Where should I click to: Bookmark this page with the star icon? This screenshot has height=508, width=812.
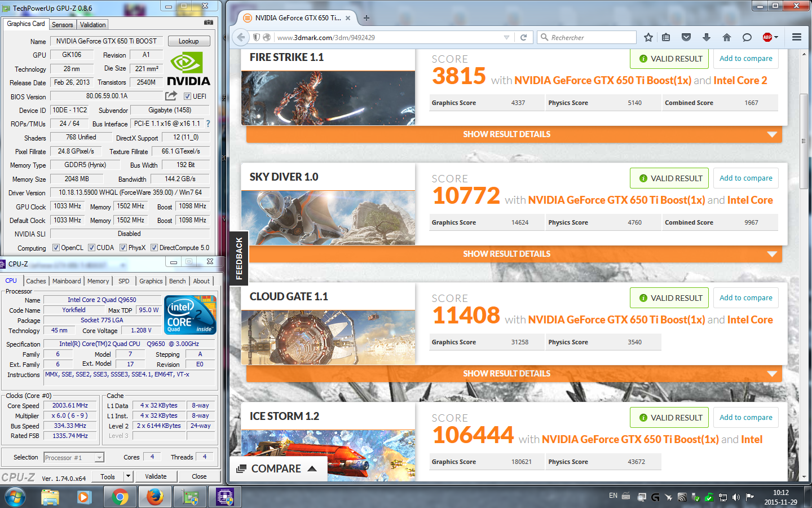(648, 37)
